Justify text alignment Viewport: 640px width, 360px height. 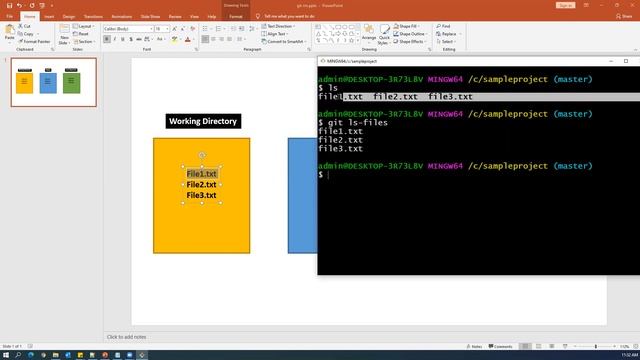click(x=230, y=39)
